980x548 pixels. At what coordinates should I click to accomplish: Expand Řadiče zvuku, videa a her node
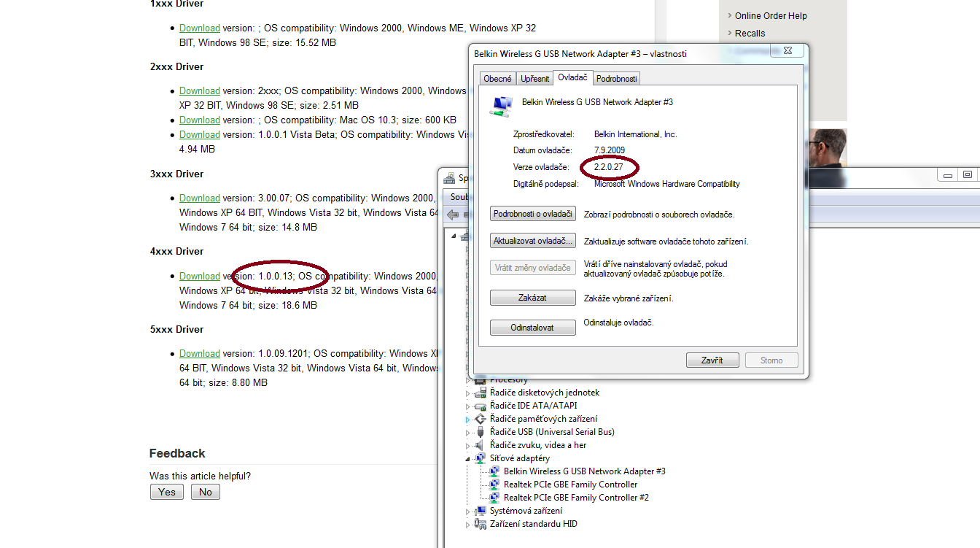coord(468,446)
